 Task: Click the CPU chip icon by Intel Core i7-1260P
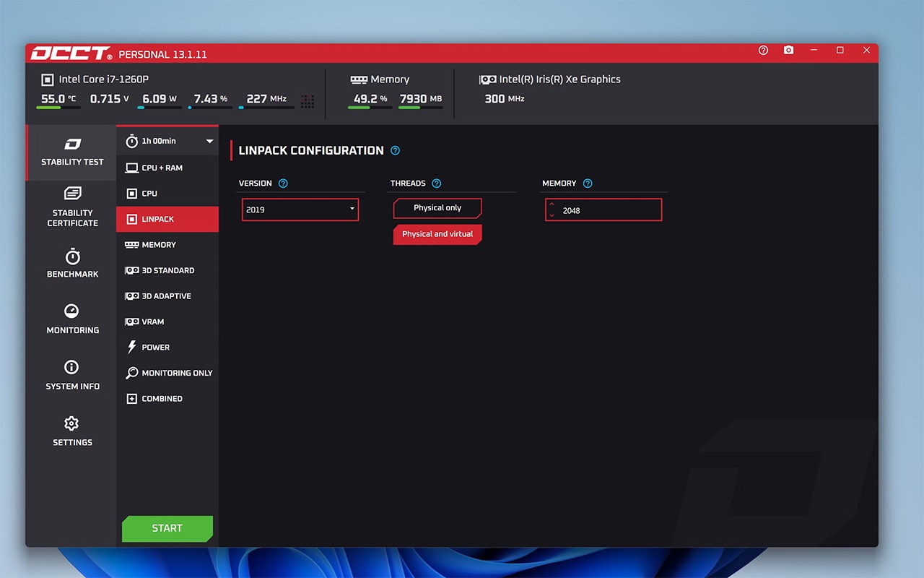tap(47, 79)
